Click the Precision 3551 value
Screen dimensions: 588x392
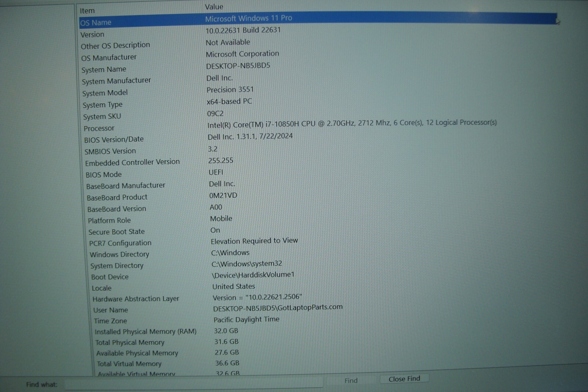pyautogui.click(x=230, y=89)
